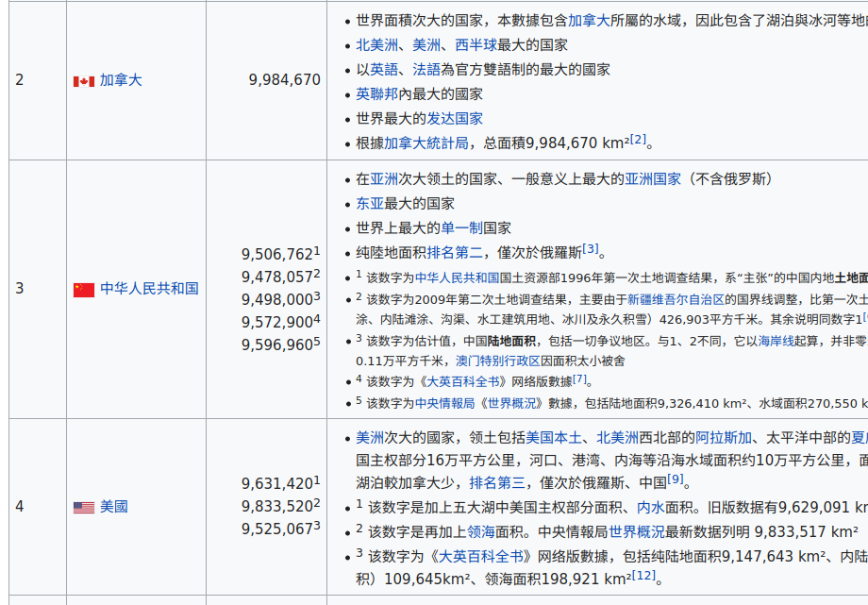Follow the 海岸线 link
The width and height of the screenshot is (868, 605).
776,342
